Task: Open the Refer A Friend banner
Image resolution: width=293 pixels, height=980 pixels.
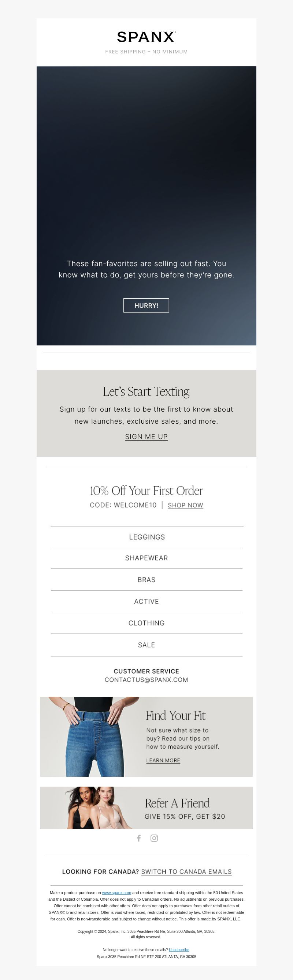Action: point(146,808)
